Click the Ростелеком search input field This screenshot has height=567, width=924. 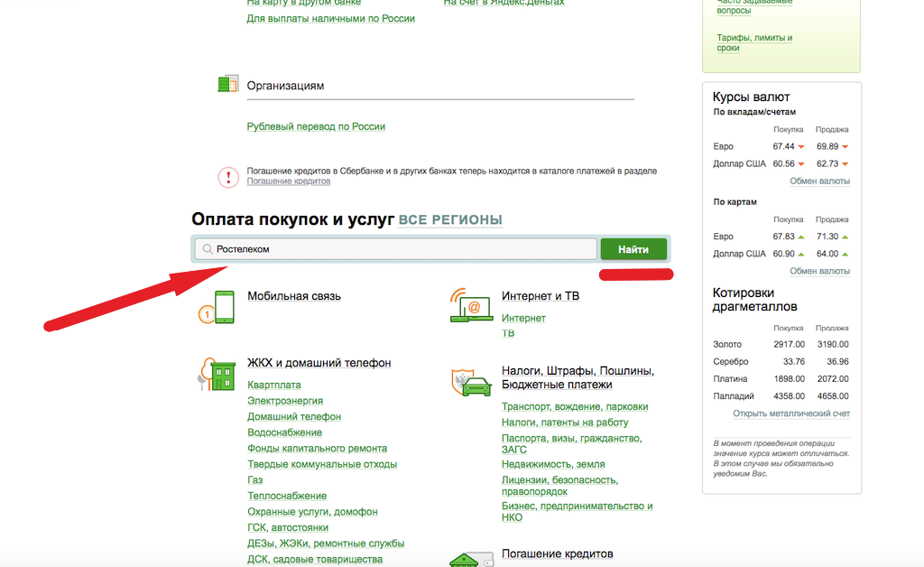pos(395,249)
